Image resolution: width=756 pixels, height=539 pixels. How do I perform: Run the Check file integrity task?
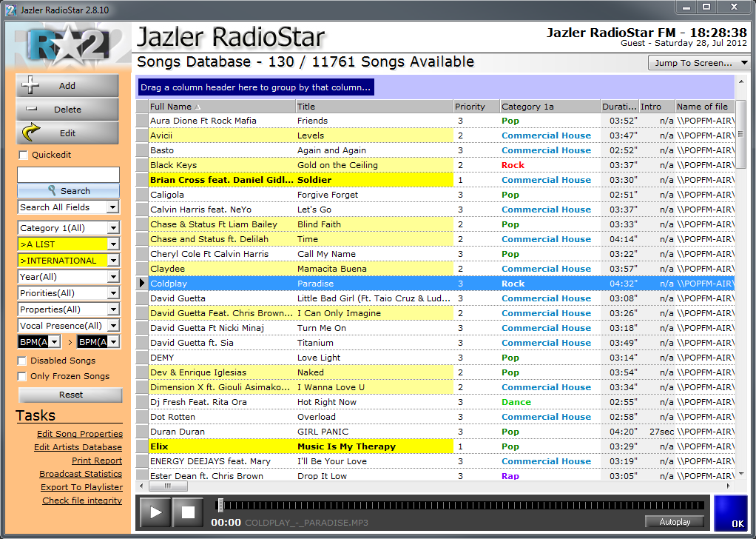[x=82, y=500]
